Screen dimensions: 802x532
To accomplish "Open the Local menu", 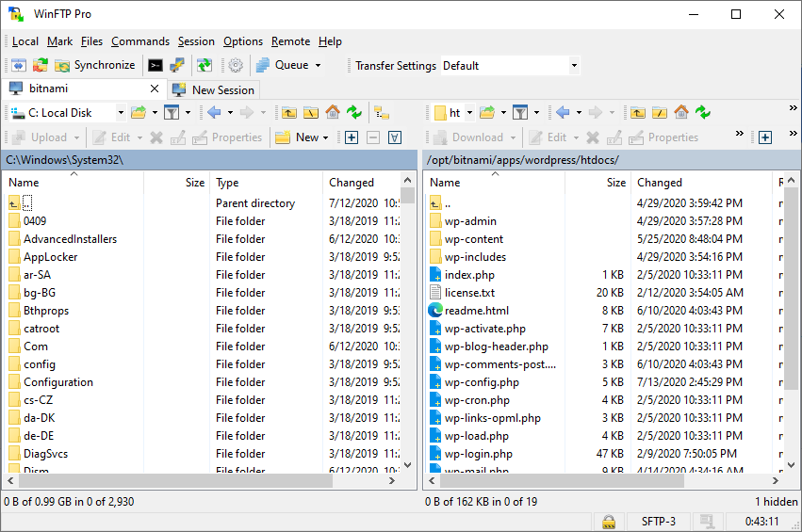I will [25, 41].
